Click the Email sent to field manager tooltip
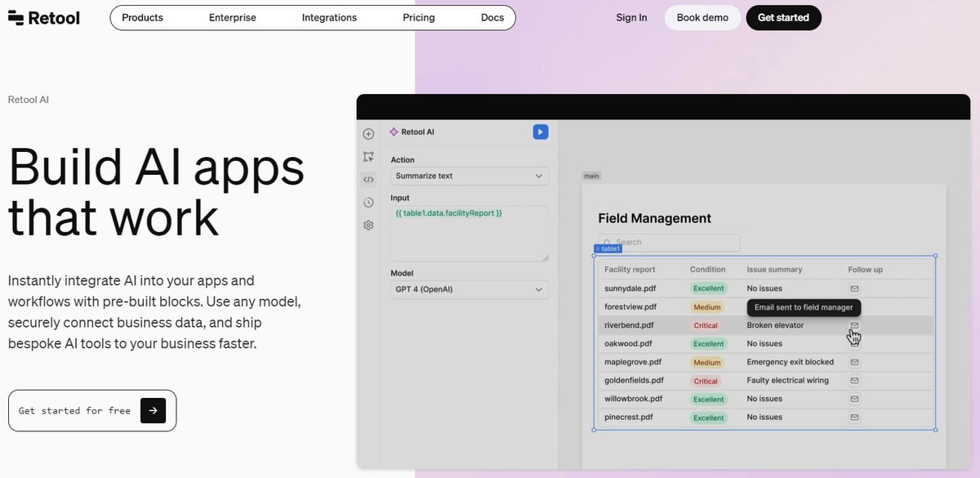This screenshot has height=478, width=980. [x=804, y=307]
